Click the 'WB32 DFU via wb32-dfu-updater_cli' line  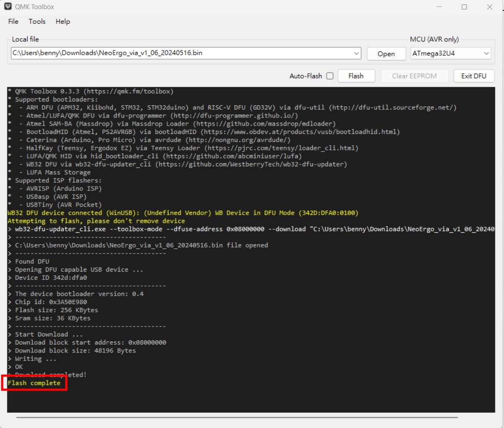click(177, 164)
